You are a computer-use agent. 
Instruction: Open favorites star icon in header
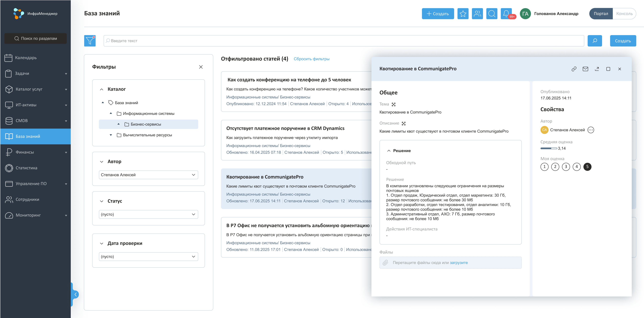[463, 14]
